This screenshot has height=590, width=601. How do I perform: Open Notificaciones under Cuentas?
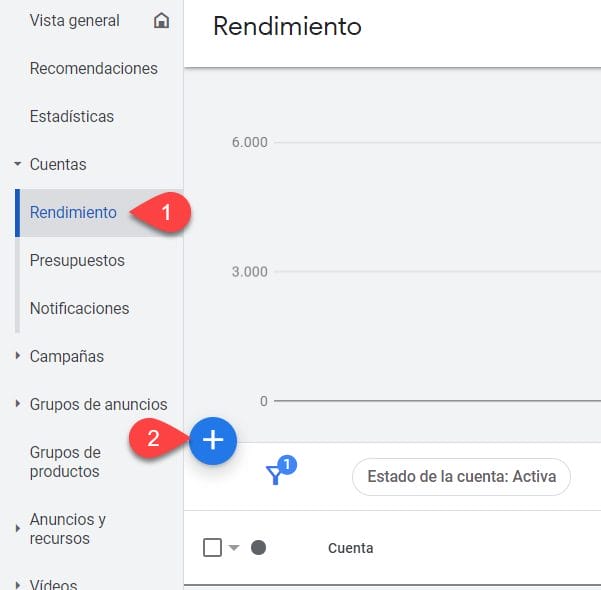[x=79, y=308]
